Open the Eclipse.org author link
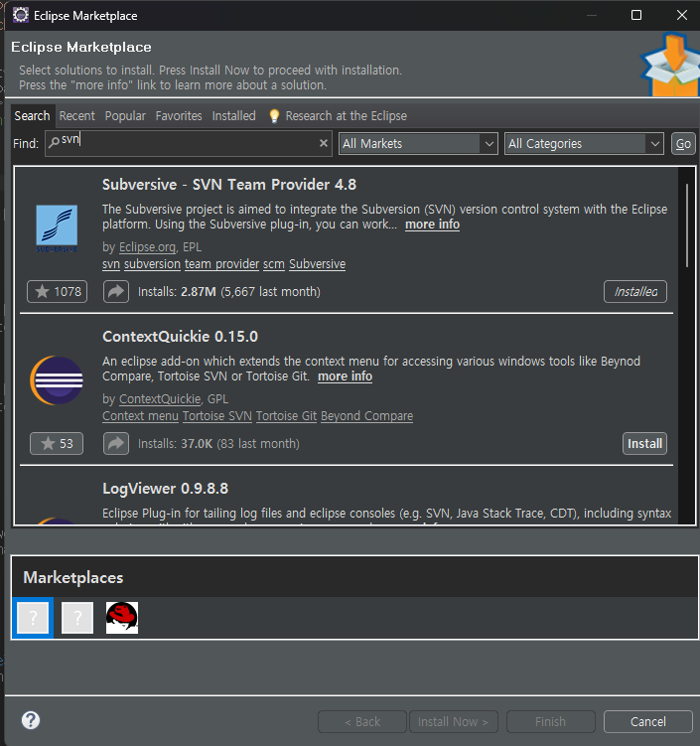This screenshot has width=700, height=746. click(147, 247)
